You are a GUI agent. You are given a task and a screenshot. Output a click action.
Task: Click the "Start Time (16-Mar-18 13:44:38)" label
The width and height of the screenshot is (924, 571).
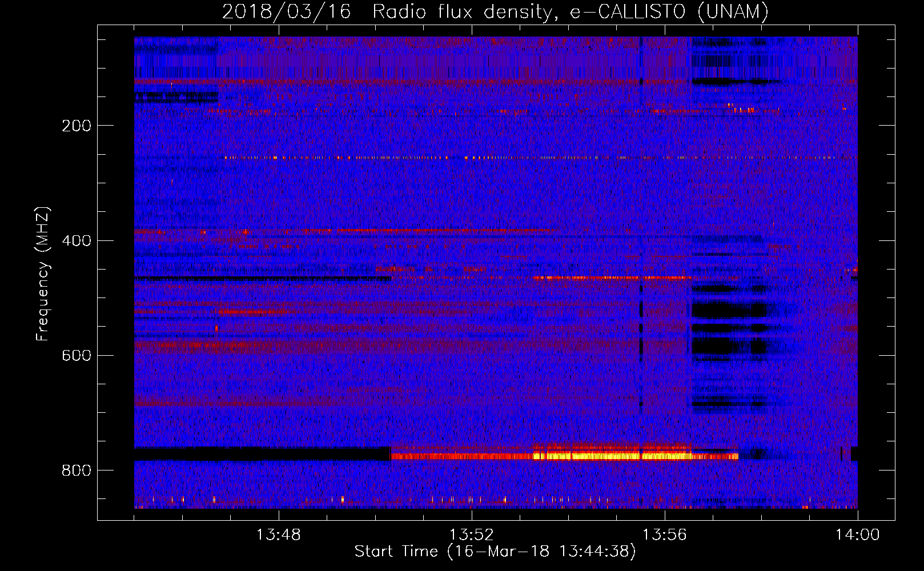(495, 552)
